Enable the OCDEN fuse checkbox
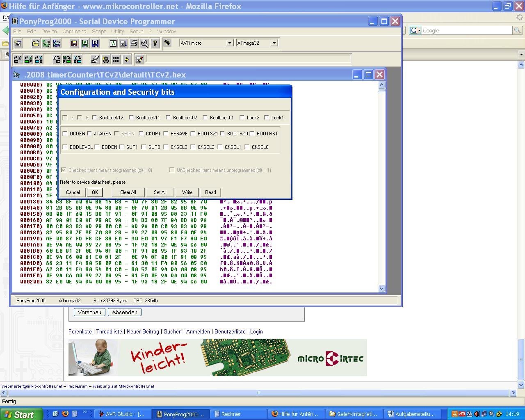Viewport: 525px width, 420px height. click(65, 133)
